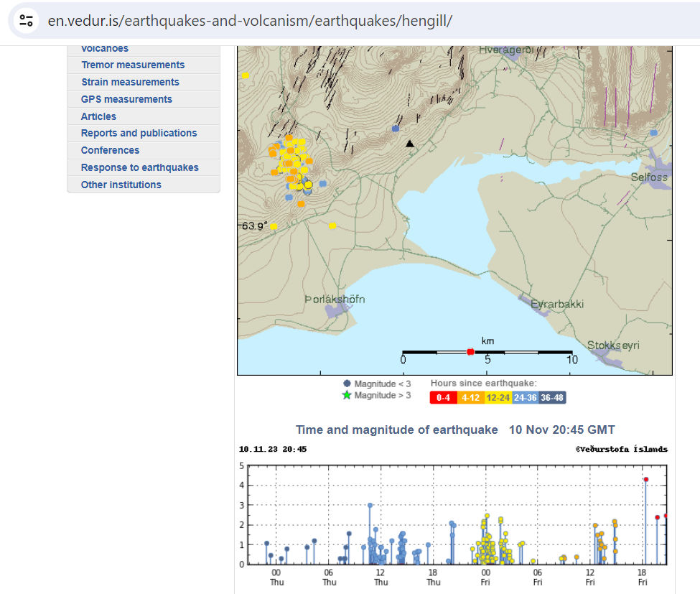
Task: Click the red 0-4 hours legend swatch
Action: coord(443,397)
